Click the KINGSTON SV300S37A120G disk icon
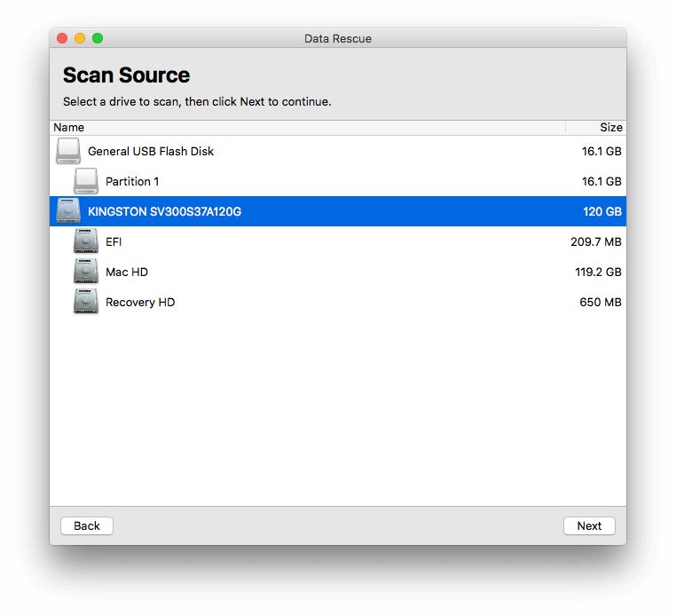 click(68, 211)
